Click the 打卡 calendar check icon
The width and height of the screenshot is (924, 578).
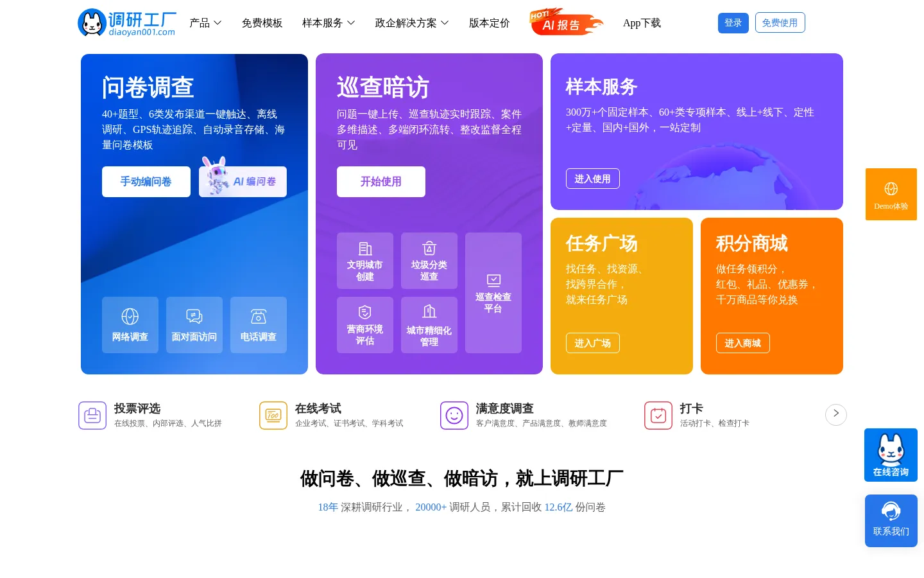[x=658, y=416]
